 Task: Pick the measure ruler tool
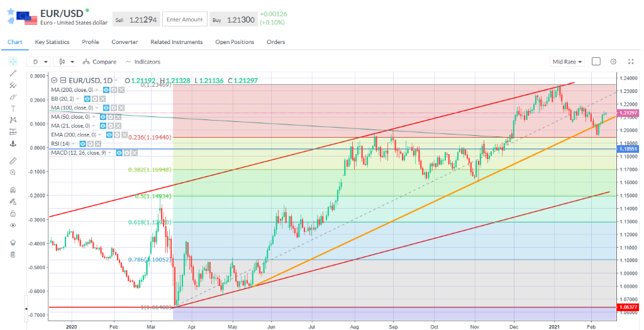point(13,160)
